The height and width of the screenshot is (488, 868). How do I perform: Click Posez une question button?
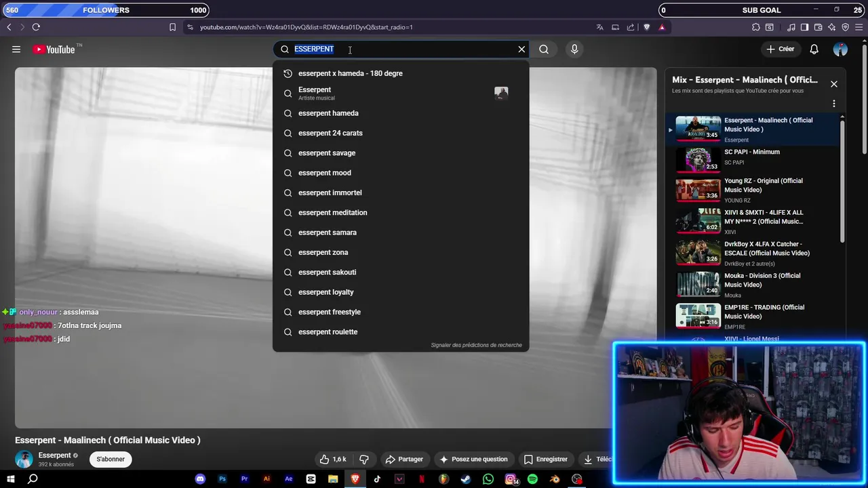473,459
